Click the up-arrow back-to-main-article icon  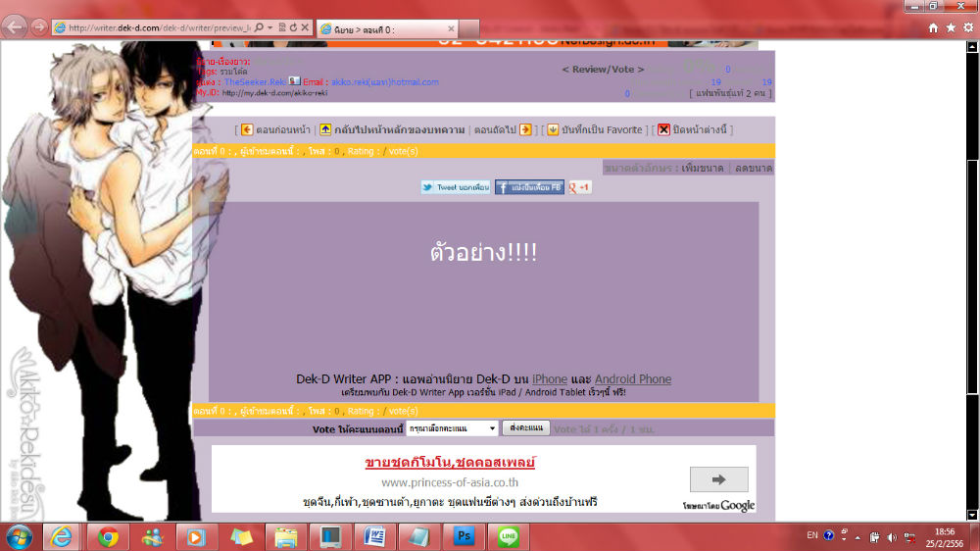pos(325,129)
